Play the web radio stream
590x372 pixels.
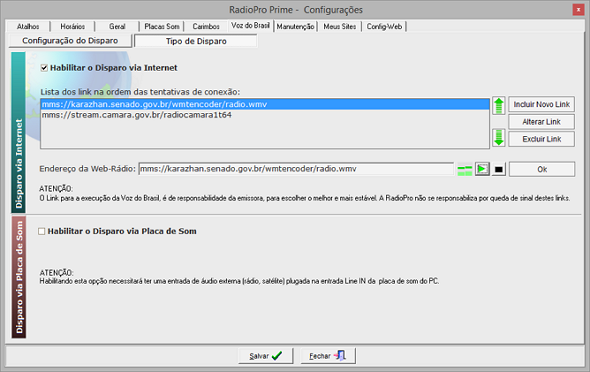tap(482, 169)
